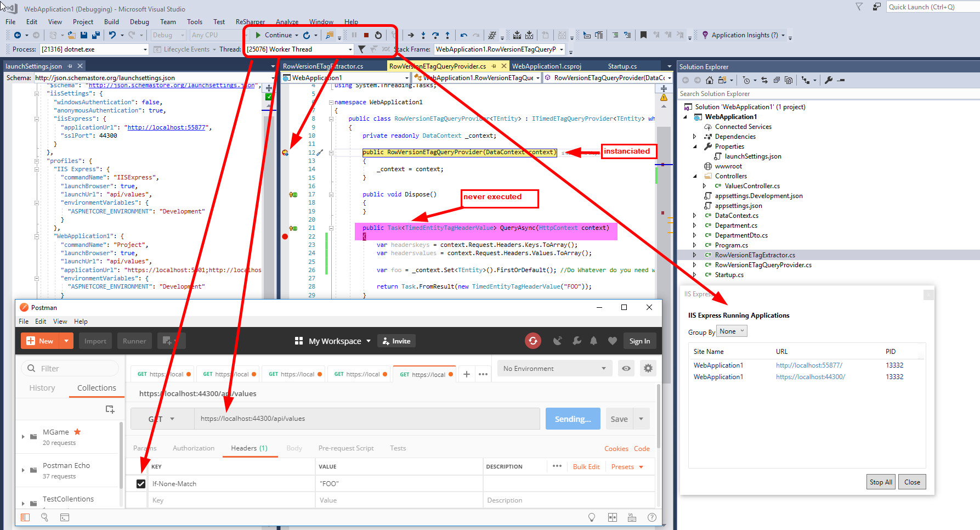Image resolution: width=980 pixels, height=530 pixels.
Task: Switch to the Authorization tab in Postman
Action: click(x=193, y=448)
